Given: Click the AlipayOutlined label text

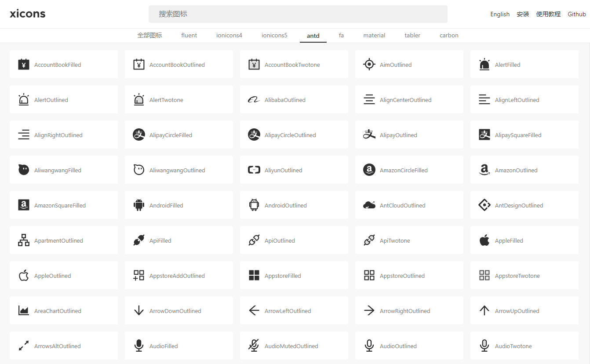Looking at the screenshot, I should 398,135.
